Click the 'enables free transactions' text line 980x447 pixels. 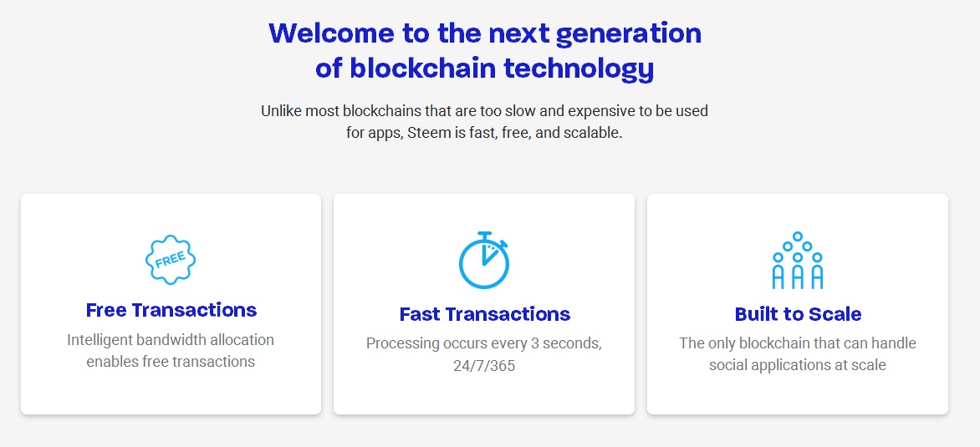pos(171,362)
